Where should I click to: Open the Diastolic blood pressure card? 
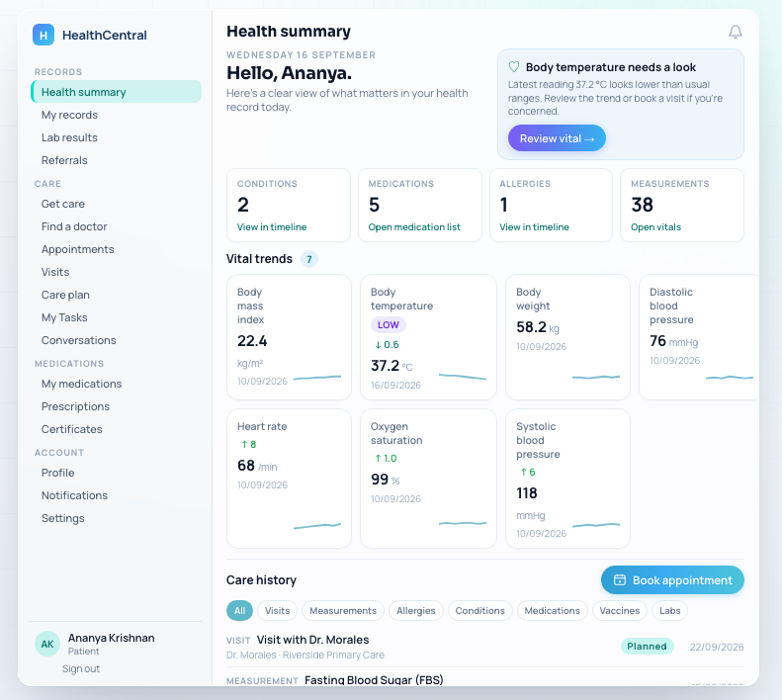(x=699, y=337)
